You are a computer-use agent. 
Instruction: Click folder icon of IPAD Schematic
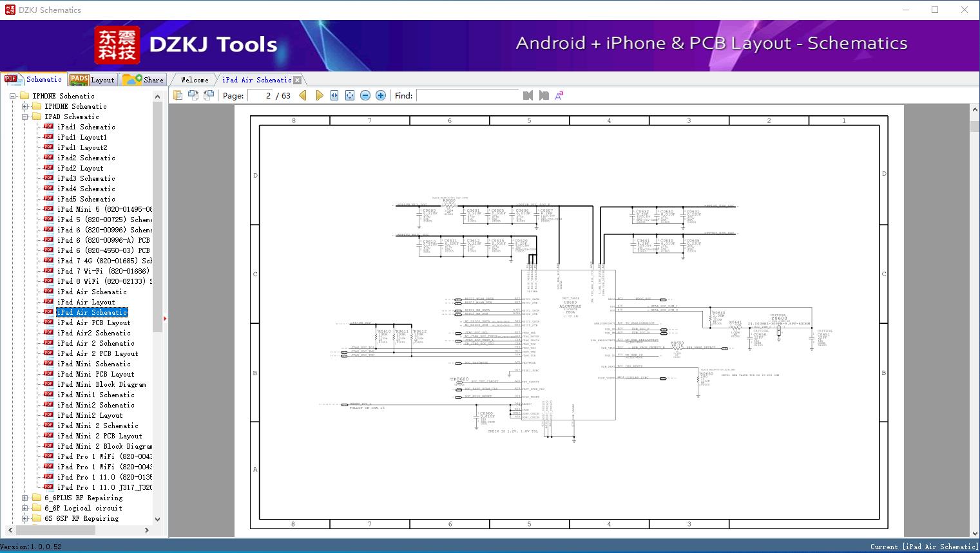click(x=37, y=117)
